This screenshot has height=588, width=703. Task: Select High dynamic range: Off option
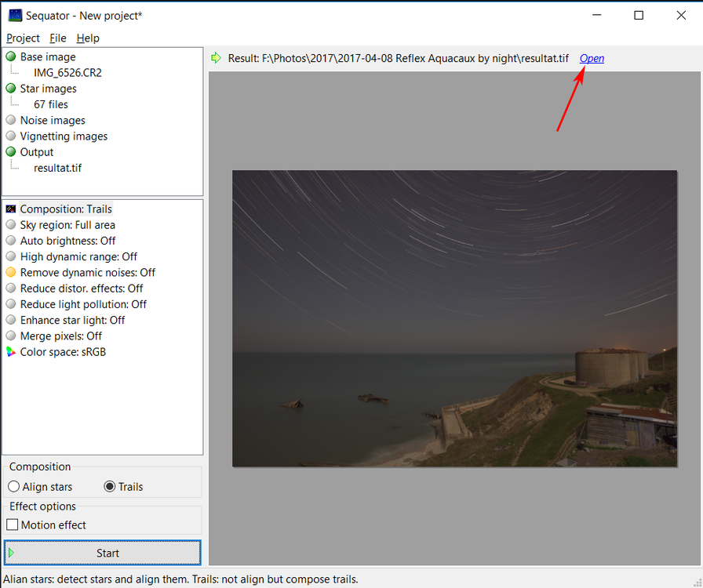78,257
